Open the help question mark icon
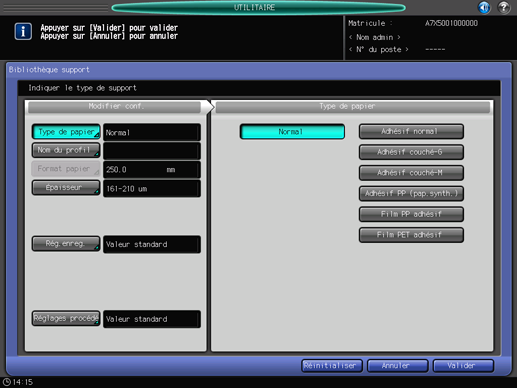 [504, 7]
